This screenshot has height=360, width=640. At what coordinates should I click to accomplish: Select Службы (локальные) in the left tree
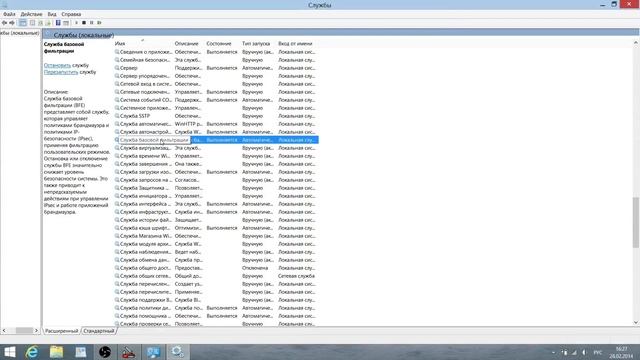[20, 33]
